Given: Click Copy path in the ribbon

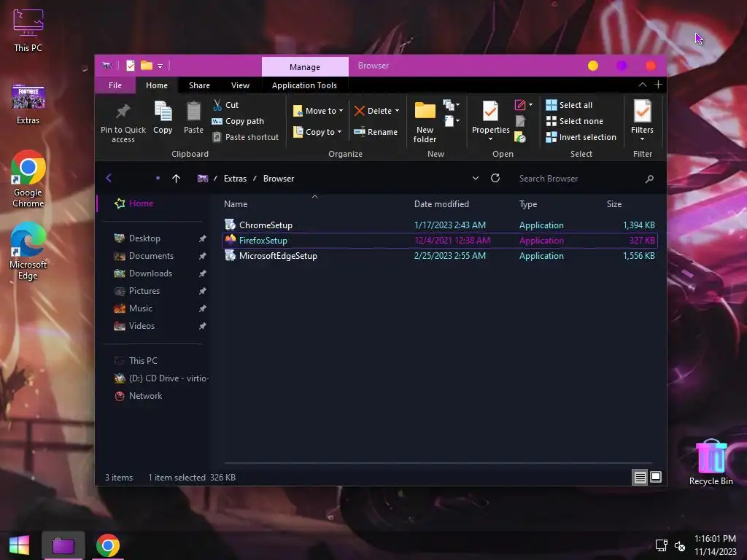Looking at the screenshot, I should 238,121.
